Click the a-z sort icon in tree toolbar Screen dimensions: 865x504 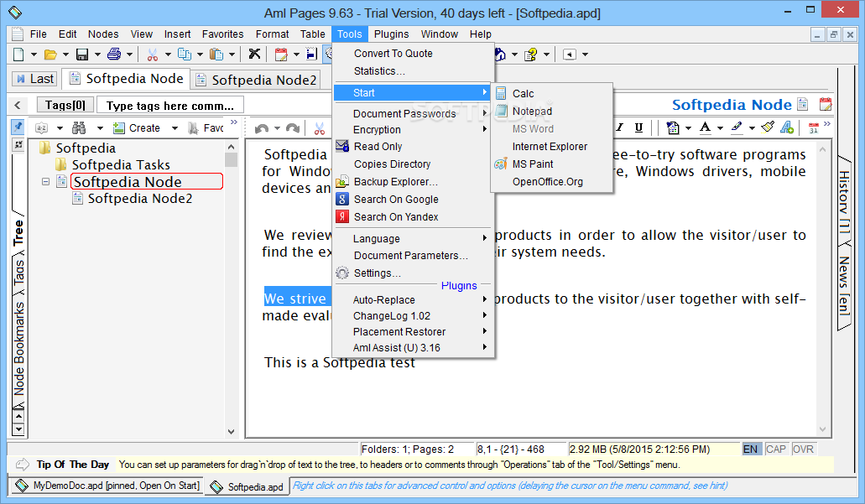(x=41, y=128)
